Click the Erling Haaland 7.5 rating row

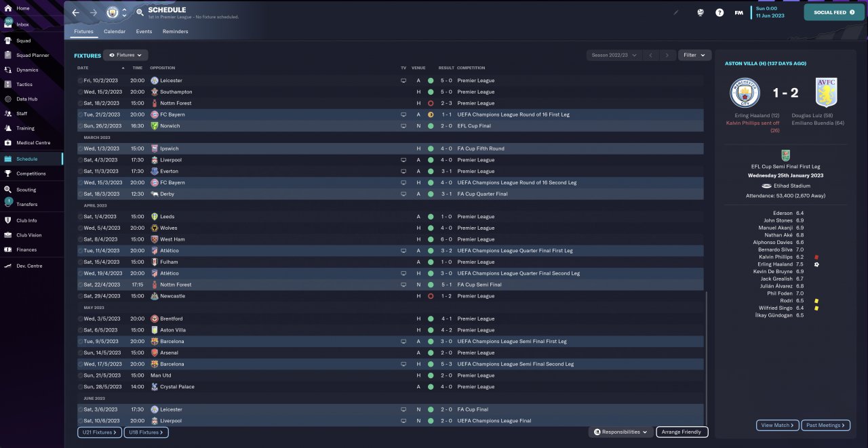tap(787, 264)
